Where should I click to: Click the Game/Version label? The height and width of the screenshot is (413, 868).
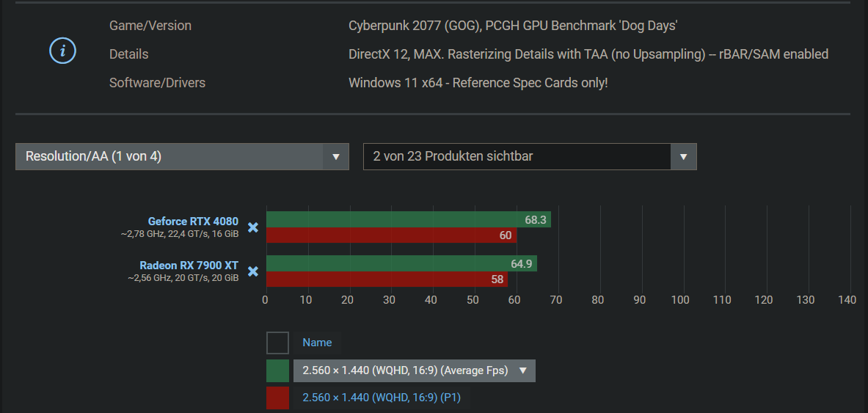(x=150, y=26)
